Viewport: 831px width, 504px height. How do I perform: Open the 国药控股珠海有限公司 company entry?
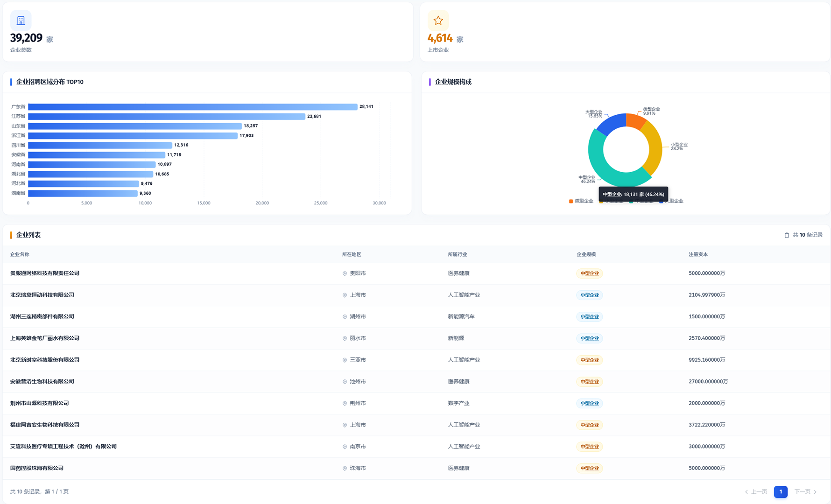tap(37, 468)
